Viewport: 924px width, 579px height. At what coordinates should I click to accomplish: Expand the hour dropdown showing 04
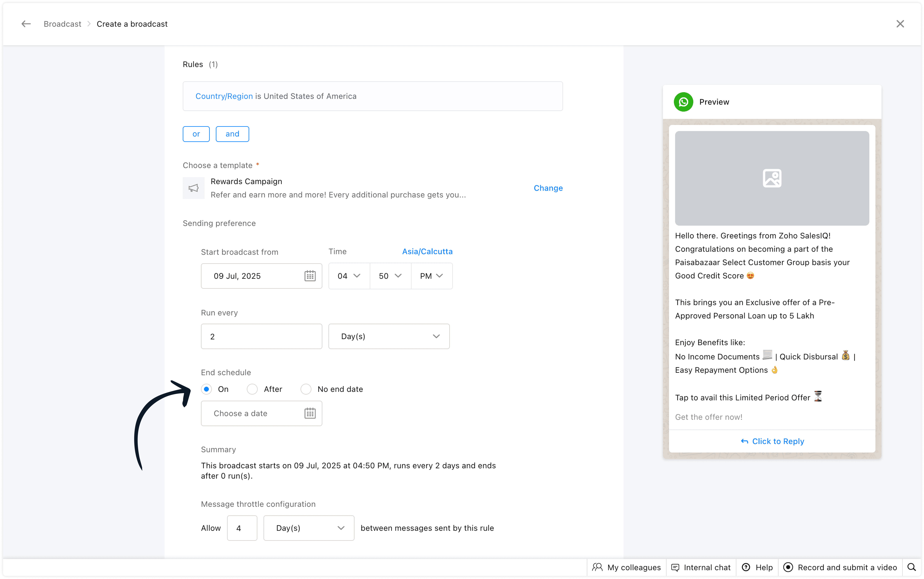click(x=349, y=276)
